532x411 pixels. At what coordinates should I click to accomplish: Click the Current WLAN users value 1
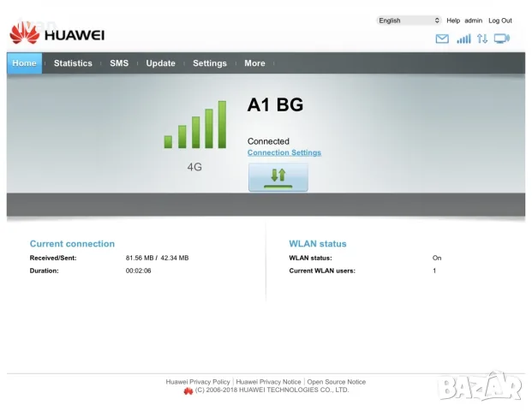coord(434,271)
